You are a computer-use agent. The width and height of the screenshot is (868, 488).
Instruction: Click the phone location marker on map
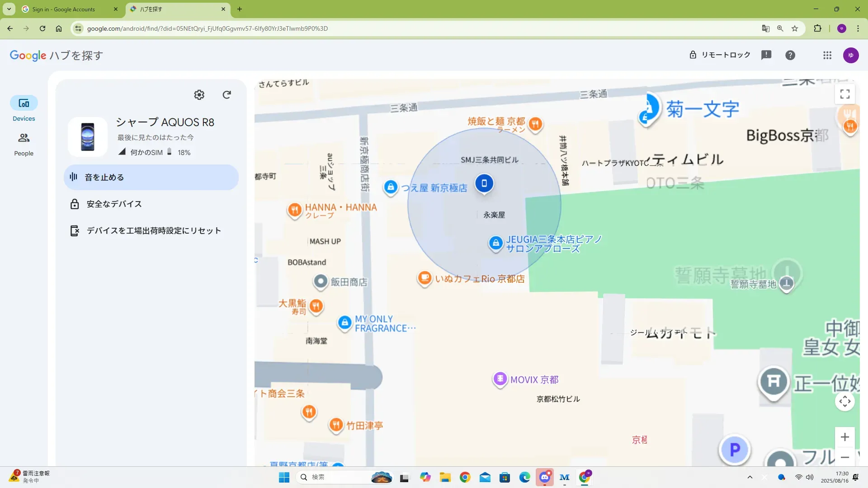(484, 183)
